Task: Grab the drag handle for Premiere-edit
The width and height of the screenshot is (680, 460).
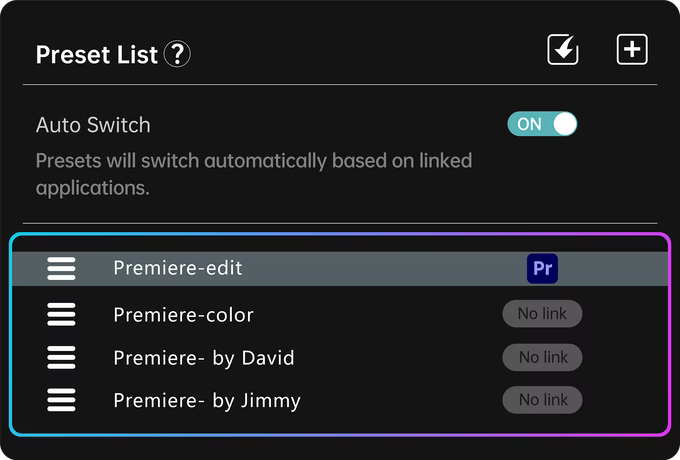Action: tap(61, 269)
